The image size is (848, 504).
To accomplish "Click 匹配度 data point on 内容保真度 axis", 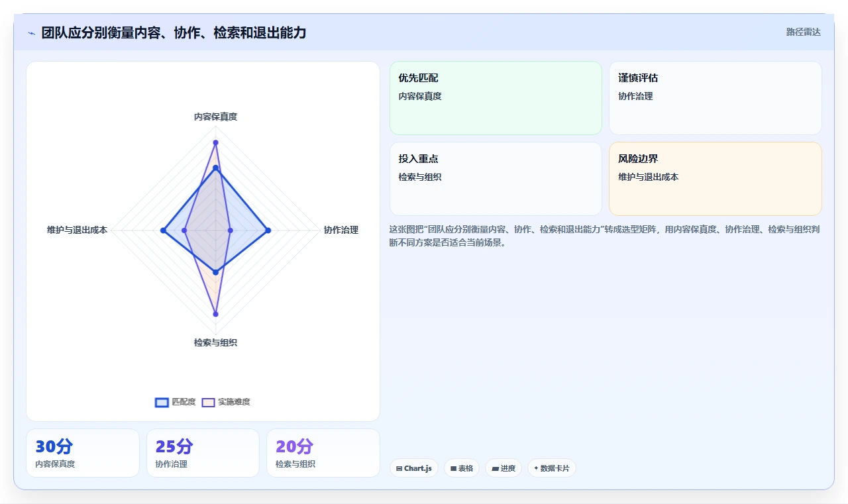I will 215,168.
